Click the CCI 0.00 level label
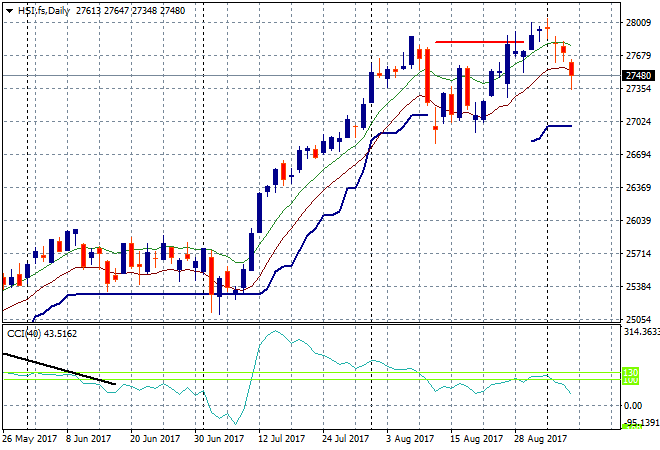660x450 pixels. click(633, 405)
